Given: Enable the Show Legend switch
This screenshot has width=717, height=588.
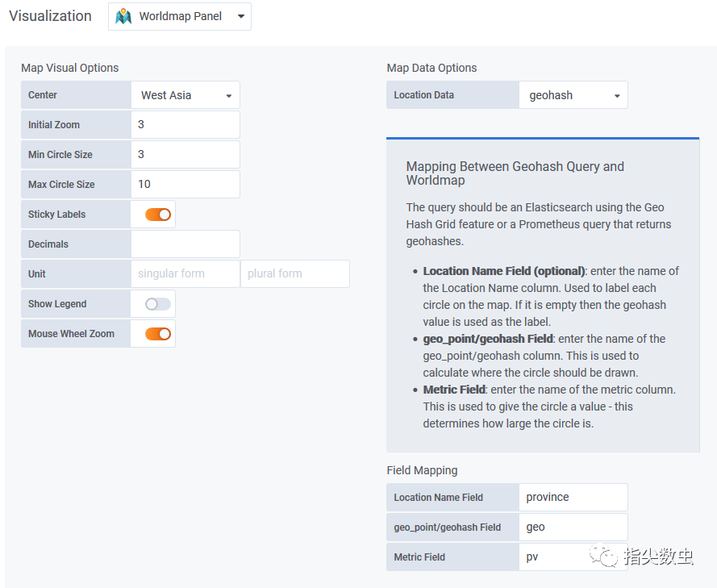Looking at the screenshot, I should (x=158, y=304).
